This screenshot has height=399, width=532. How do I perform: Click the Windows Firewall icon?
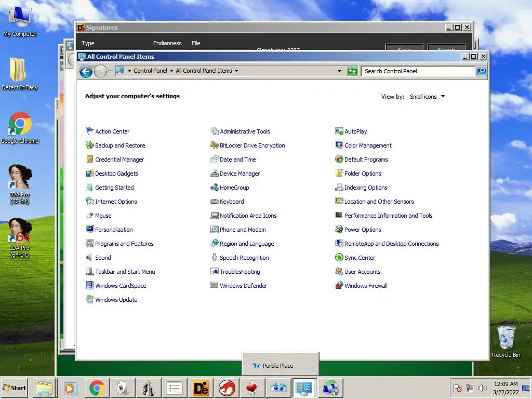339,285
